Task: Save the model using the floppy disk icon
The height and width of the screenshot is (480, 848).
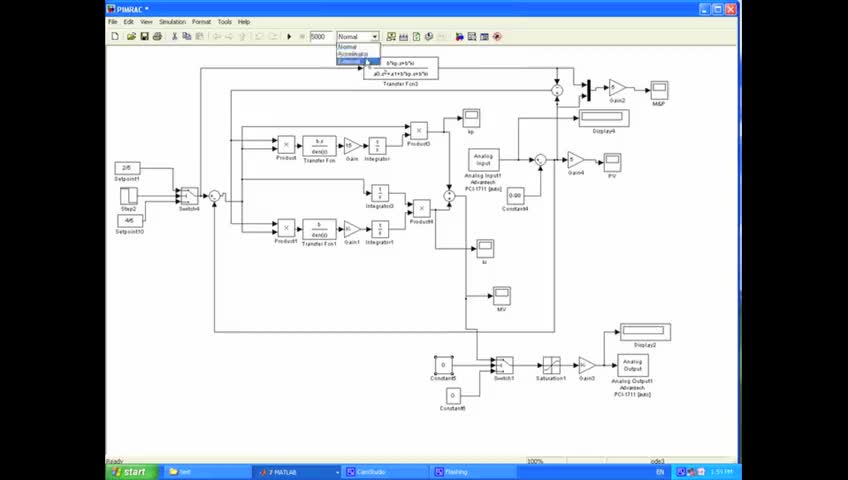Action: click(144, 36)
